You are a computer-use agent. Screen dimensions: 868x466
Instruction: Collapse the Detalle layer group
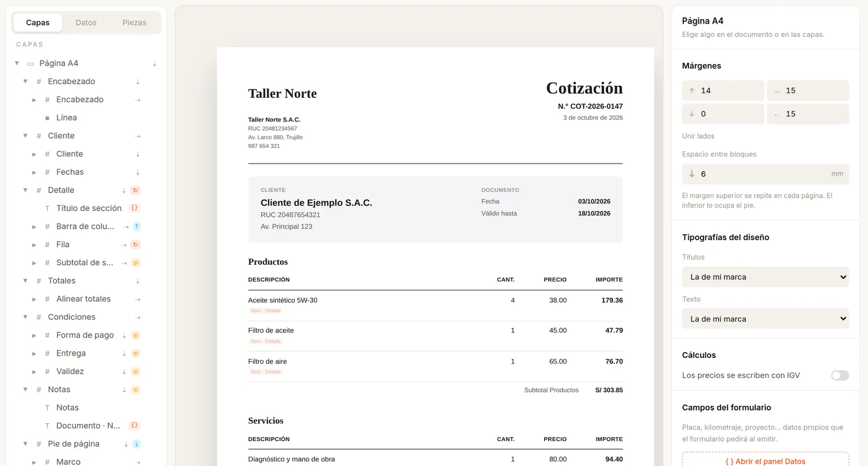click(25, 190)
